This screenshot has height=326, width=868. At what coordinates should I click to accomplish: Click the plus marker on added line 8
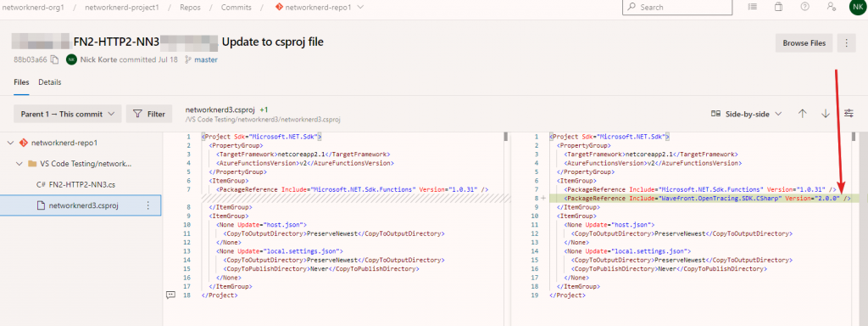[x=542, y=198]
